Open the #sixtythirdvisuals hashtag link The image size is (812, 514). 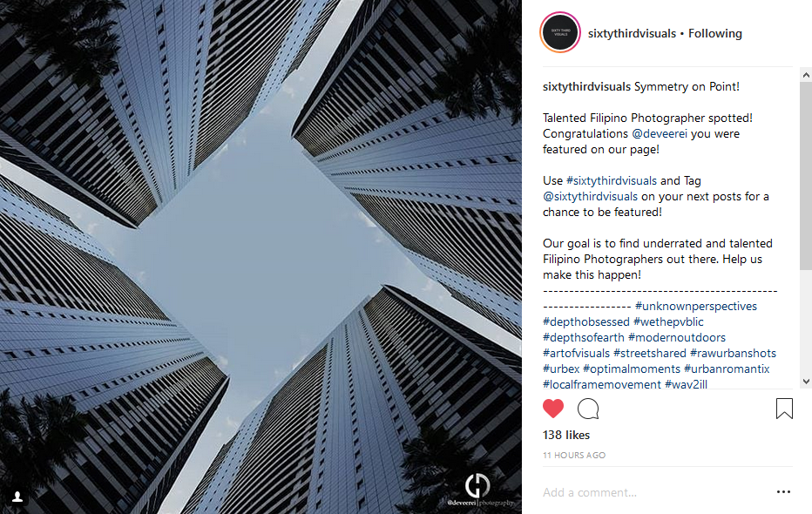pyautogui.click(x=611, y=180)
